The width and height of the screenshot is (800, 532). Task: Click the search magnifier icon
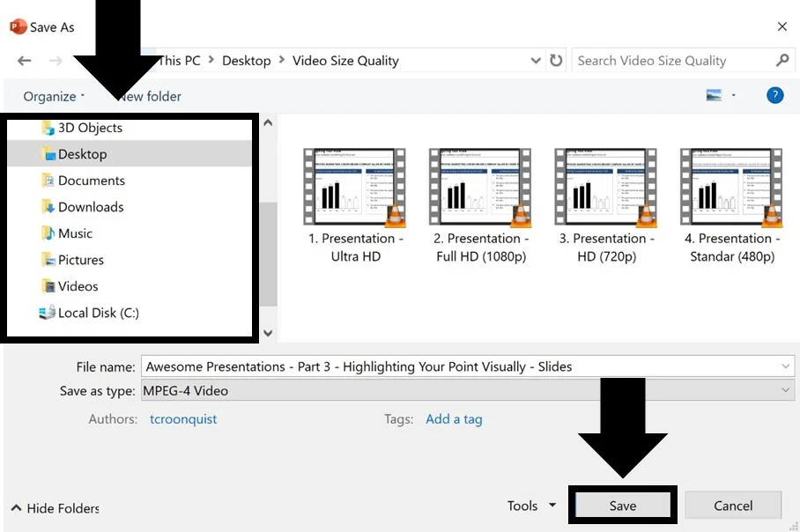coord(782,60)
